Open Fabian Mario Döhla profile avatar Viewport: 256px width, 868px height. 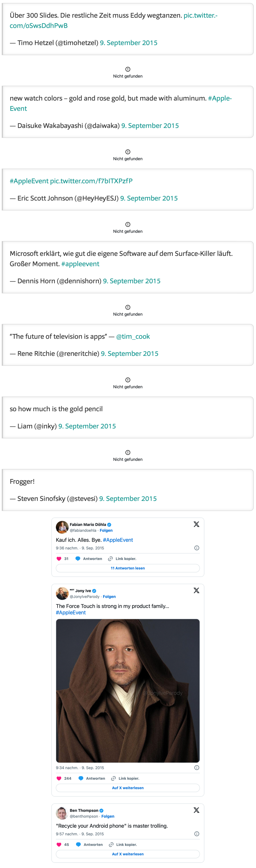point(62,527)
